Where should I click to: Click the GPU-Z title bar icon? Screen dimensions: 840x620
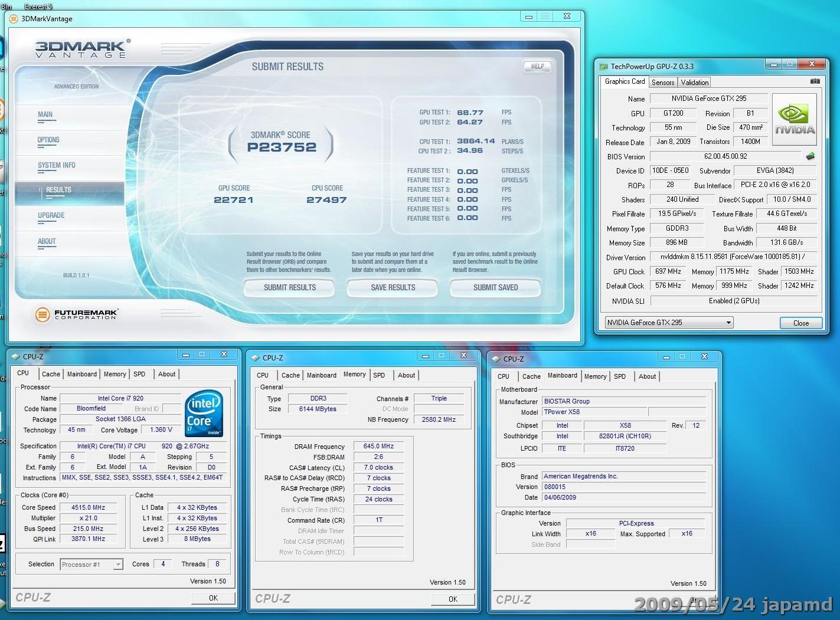point(604,67)
